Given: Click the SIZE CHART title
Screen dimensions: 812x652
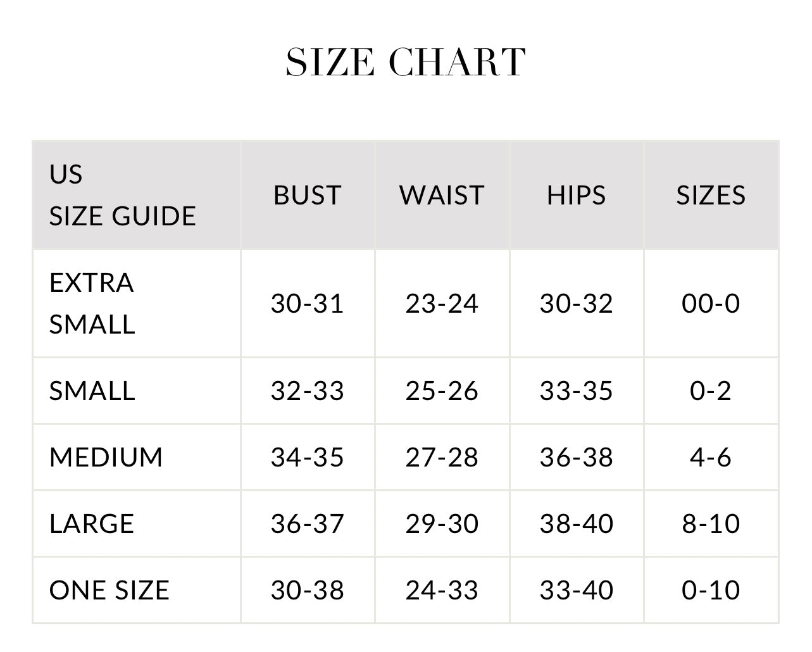Looking at the screenshot, I should [x=406, y=62].
